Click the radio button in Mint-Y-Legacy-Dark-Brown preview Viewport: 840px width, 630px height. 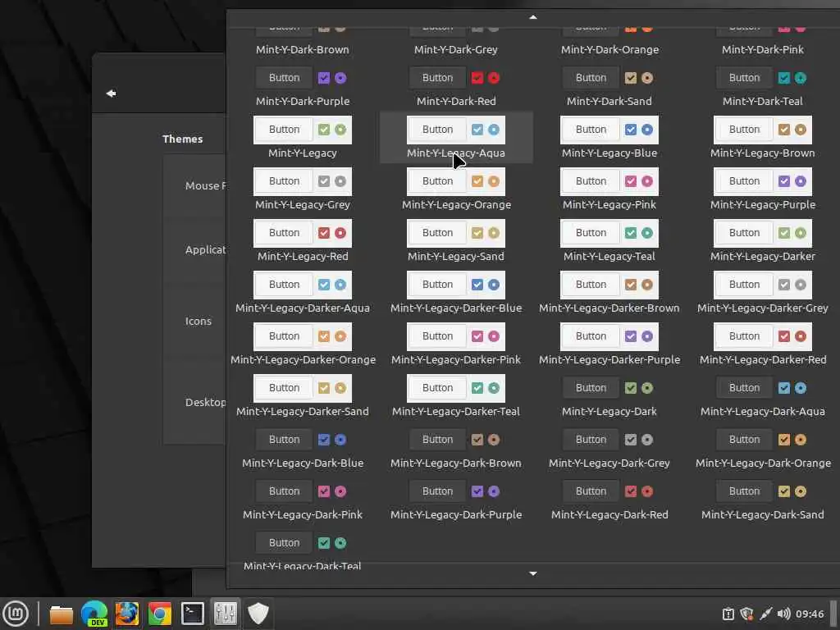493,440
